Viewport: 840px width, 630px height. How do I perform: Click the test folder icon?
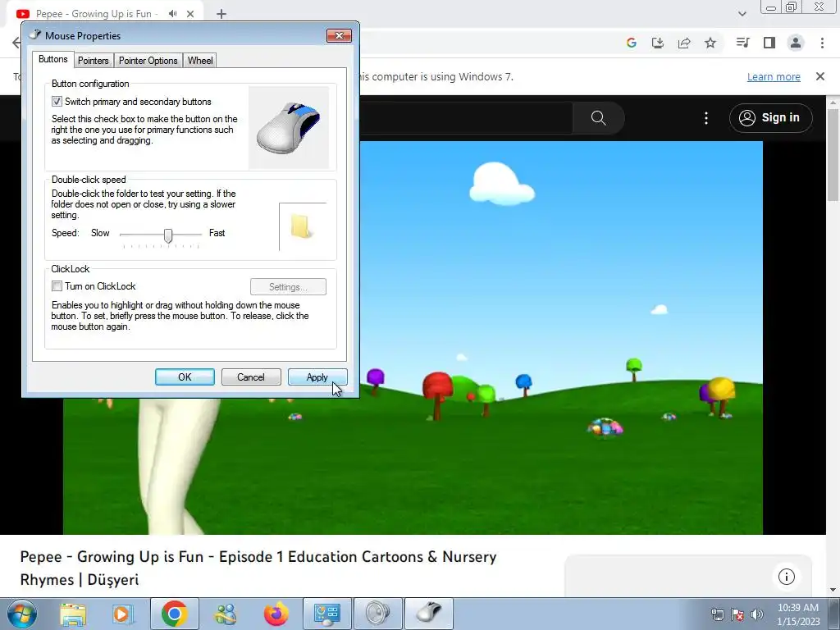pyautogui.click(x=302, y=226)
